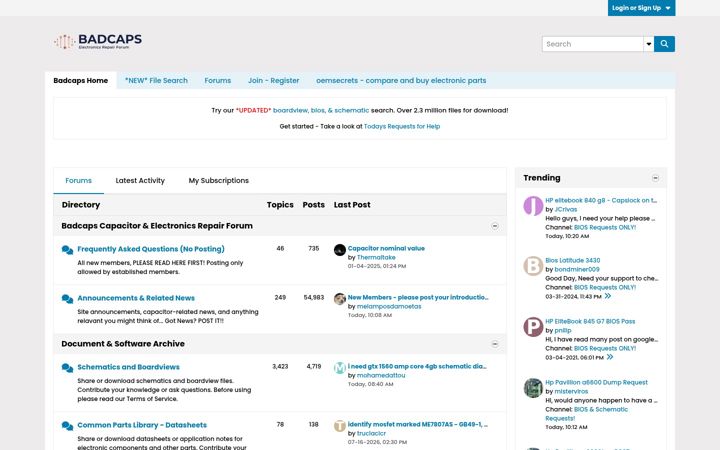Image resolution: width=720 pixels, height=450 pixels.
Task: Switch to the Latest Activity tab
Action: (140, 180)
